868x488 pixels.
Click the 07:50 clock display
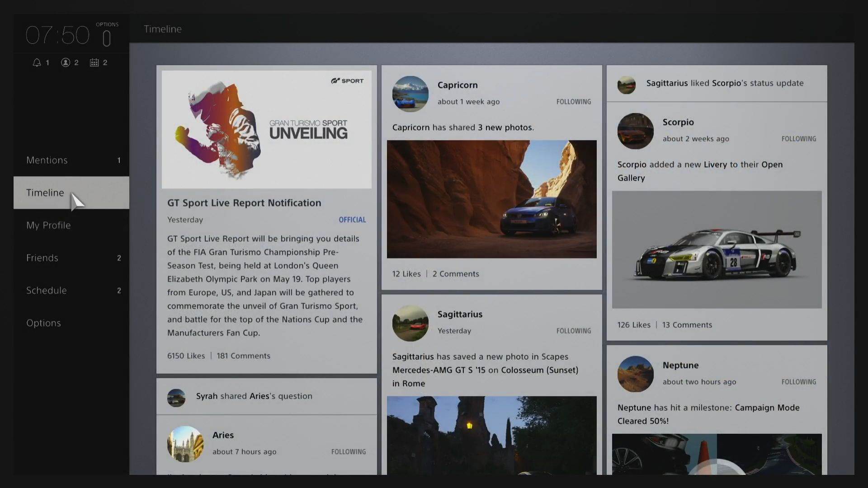[57, 35]
